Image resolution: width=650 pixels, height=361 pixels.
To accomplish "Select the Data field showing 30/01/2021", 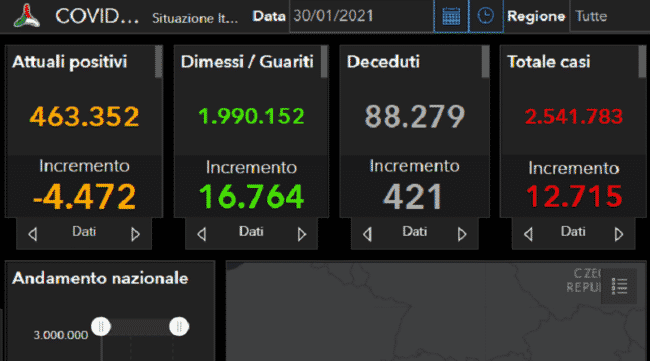I will (361, 16).
